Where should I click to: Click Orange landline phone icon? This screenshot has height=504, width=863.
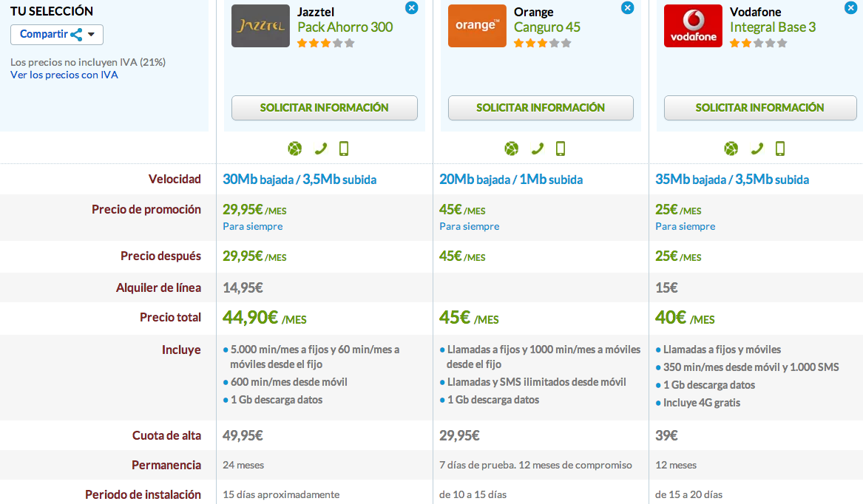click(x=537, y=149)
